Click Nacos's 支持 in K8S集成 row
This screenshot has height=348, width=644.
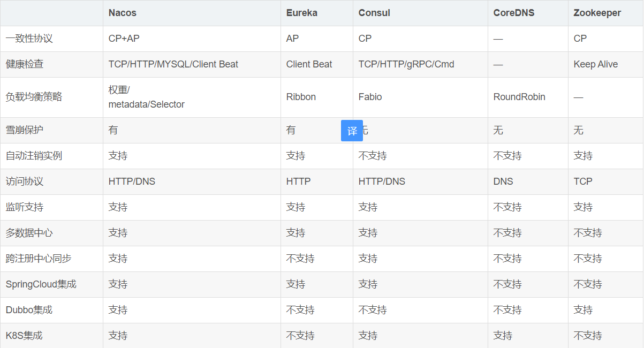pyautogui.click(x=118, y=336)
